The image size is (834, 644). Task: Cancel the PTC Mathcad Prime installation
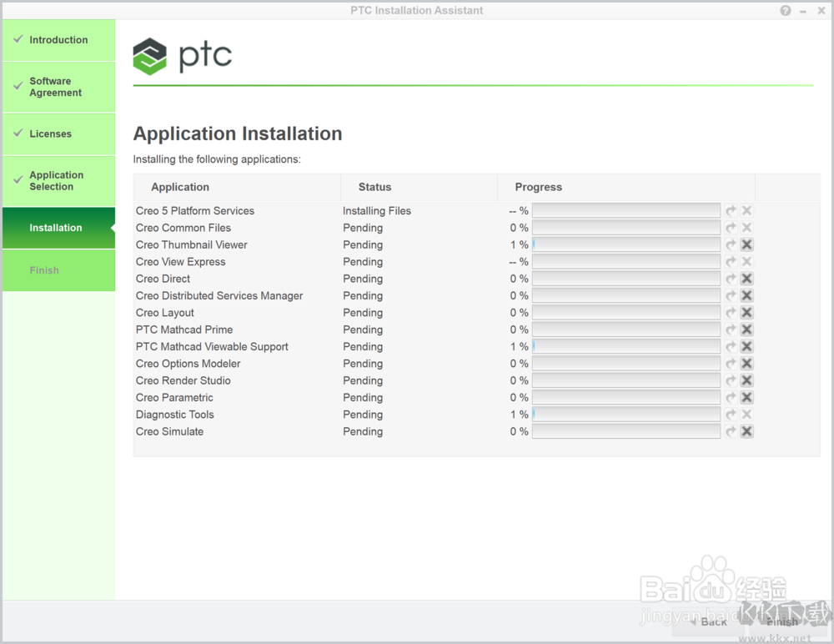(x=746, y=330)
